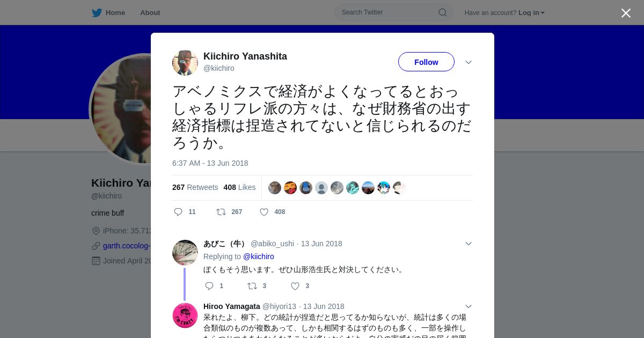Retweet the main tweet with 267 retweets
Viewport: 644px width, 338px height.
pyautogui.click(x=221, y=212)
